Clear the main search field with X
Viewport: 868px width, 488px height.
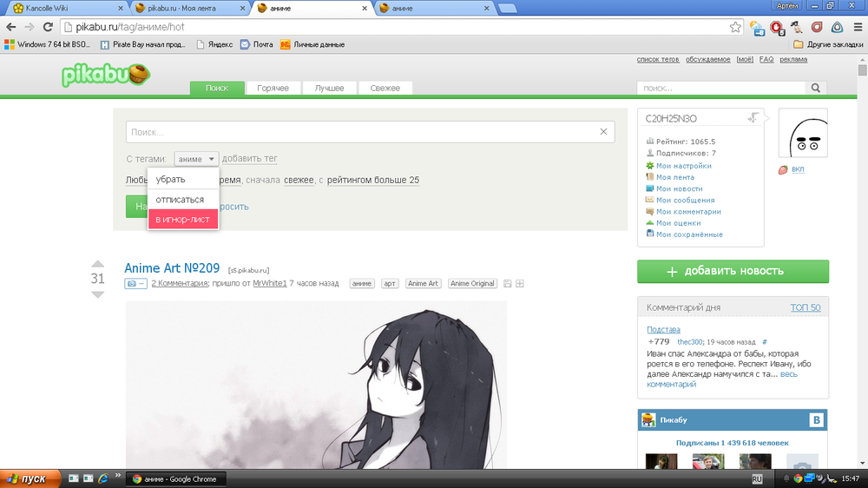tap(603, 132)
